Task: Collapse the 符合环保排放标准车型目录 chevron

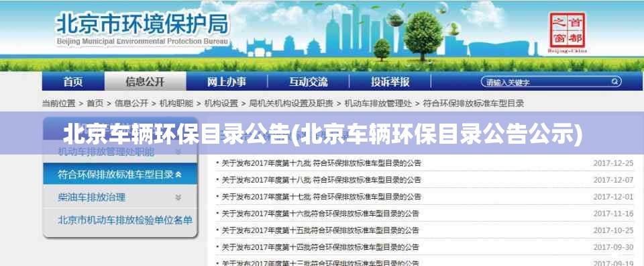Action: click(178, 175)
